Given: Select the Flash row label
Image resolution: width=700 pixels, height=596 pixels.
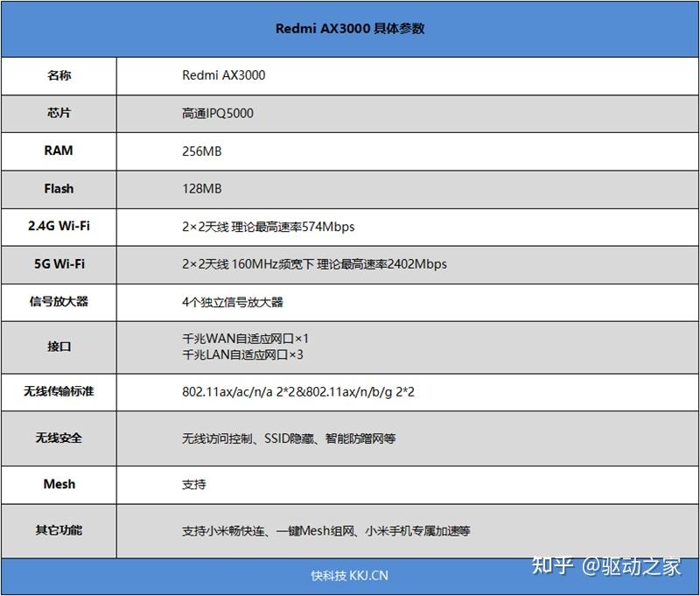Looking at the screenshot, I should click(x=59, y=189).
